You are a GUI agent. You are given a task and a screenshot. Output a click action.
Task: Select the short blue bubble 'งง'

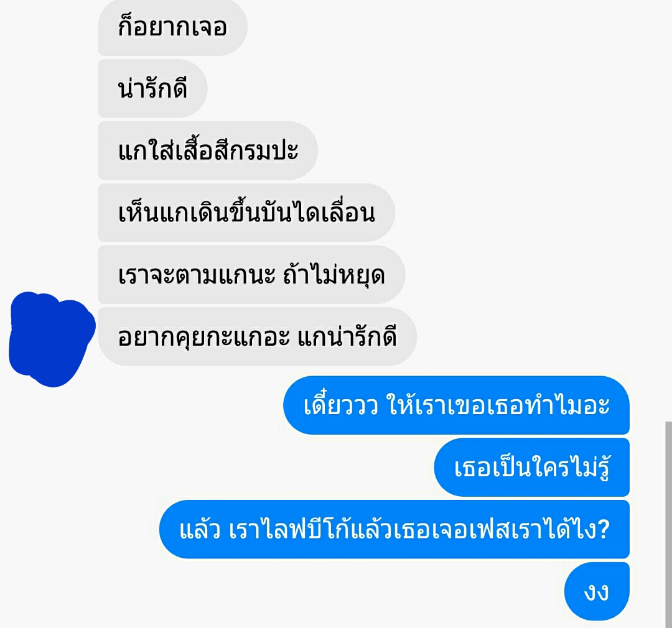597,591
